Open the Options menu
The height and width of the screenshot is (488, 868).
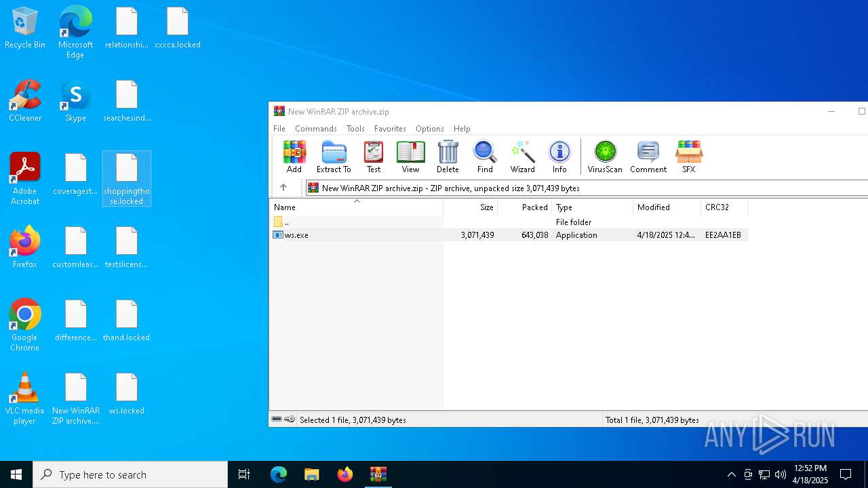coord(430,129)
